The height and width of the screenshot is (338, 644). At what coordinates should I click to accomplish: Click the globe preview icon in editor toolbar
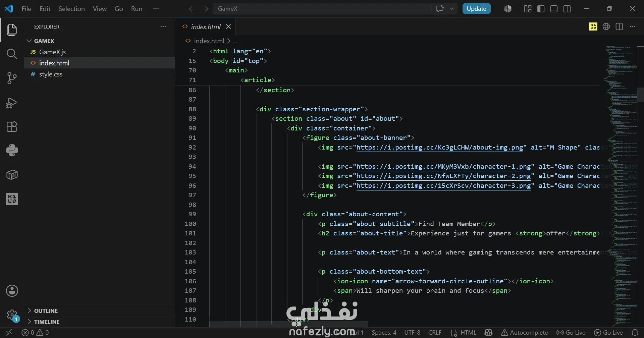point(606,26)
